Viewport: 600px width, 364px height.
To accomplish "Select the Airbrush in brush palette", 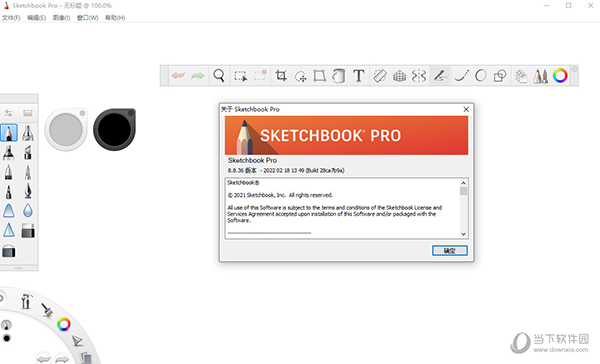I will tap(28, 133).
